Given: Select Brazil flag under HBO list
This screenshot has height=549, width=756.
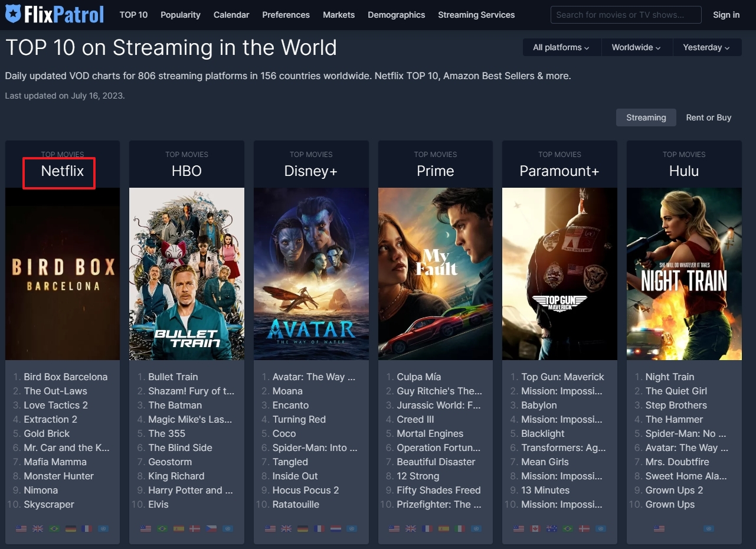Looking at the screenshot, I should (162, 528).
